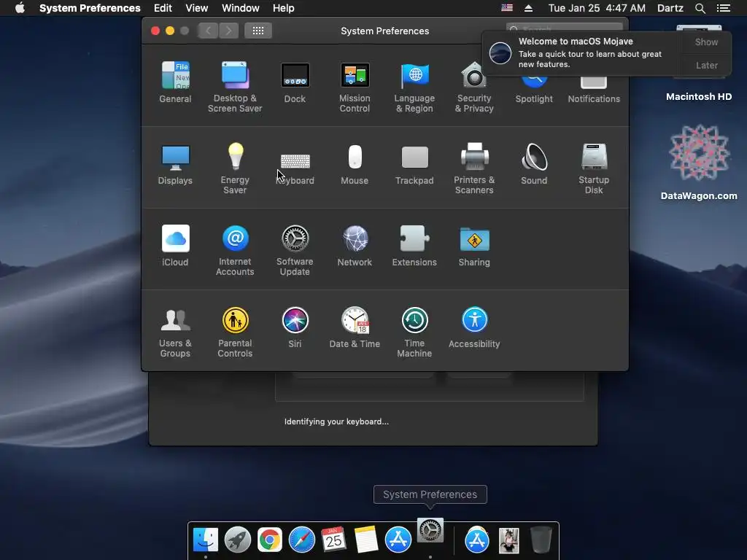Open Sharing preferences
Viewport: 747px width, 560px height.
point(474,246)
